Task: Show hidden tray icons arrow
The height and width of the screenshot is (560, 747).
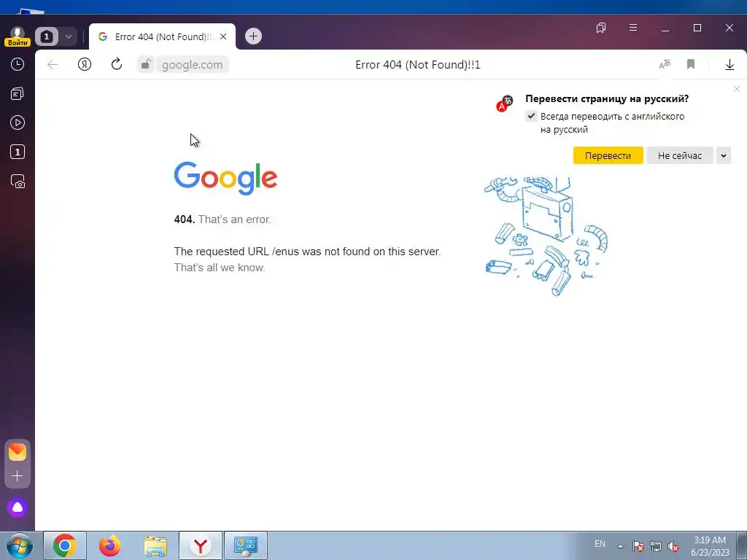Action: click(x=620, y=546)
